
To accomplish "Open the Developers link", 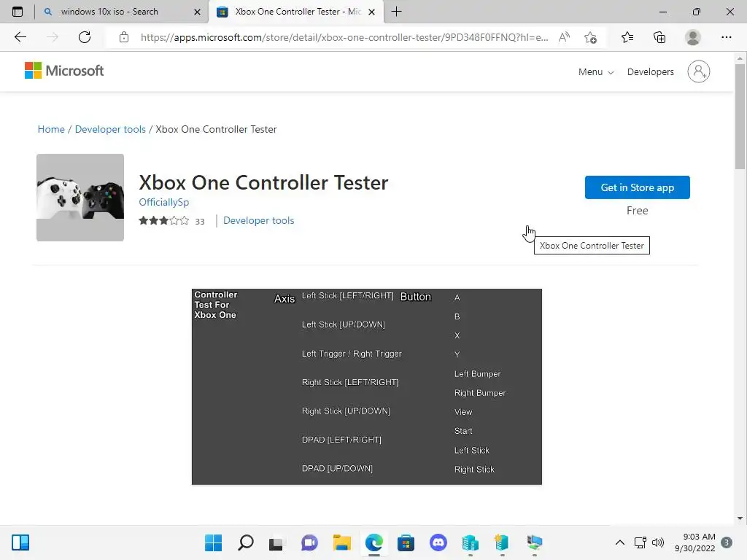I will tap(650, 72).
